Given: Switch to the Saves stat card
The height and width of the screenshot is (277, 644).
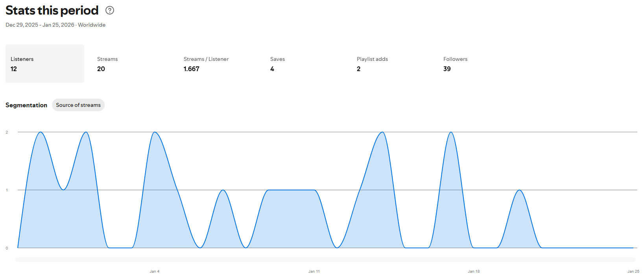Looking at the screenshot, I should 304,64.
